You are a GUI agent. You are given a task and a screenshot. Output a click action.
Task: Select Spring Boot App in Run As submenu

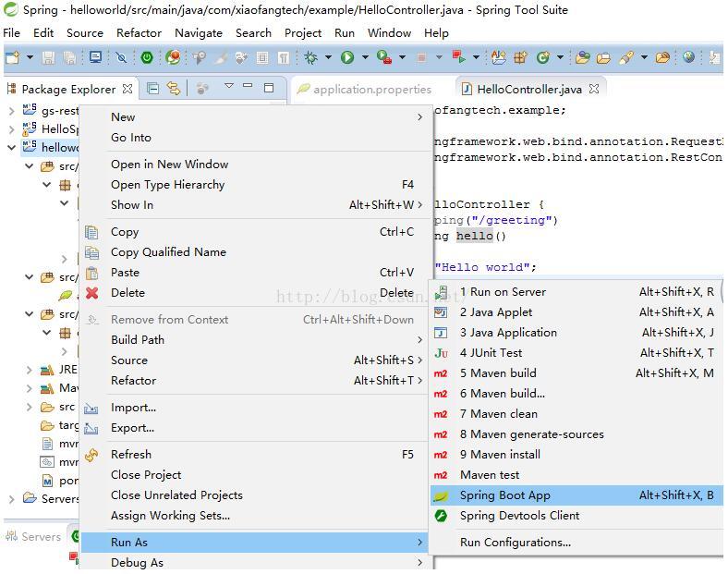click(x=576, y=495)
